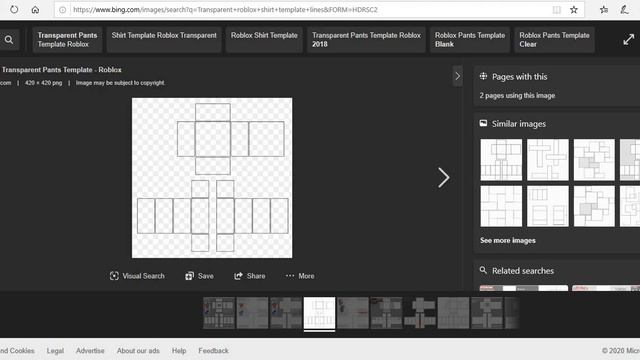Expand image viewer to full screen
This screenshot has height=360, width=640.
click(629, 40)
